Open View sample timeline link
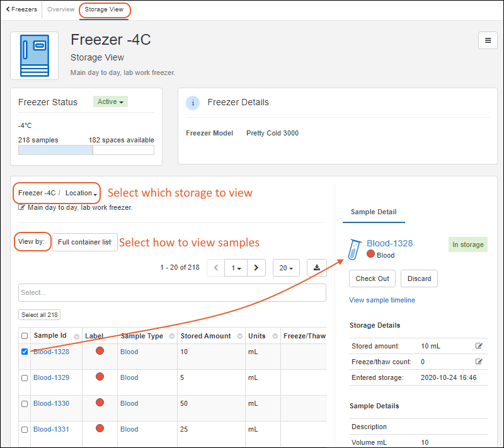The width and height of the screenshot is (504, 448). [x=382, y=300]
